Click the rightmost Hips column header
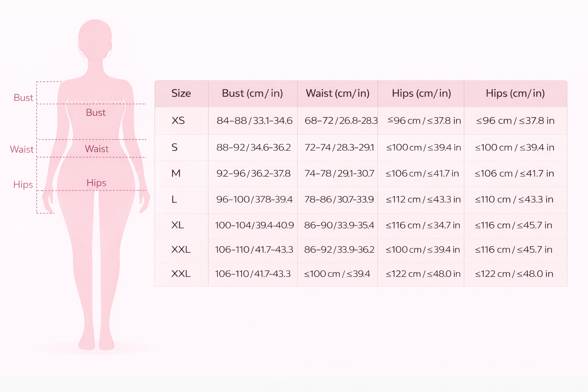 [515, 93]
